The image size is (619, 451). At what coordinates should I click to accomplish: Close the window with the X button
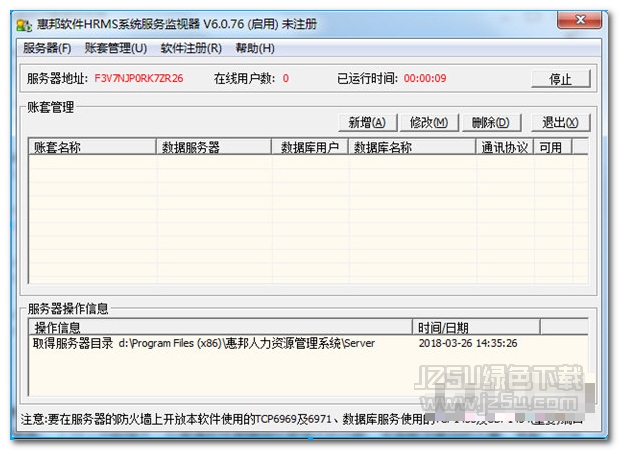coord(580,19)
